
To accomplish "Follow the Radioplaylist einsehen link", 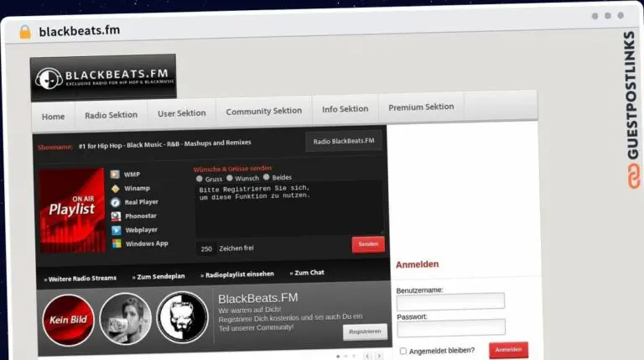I will [x=237, y=274].
